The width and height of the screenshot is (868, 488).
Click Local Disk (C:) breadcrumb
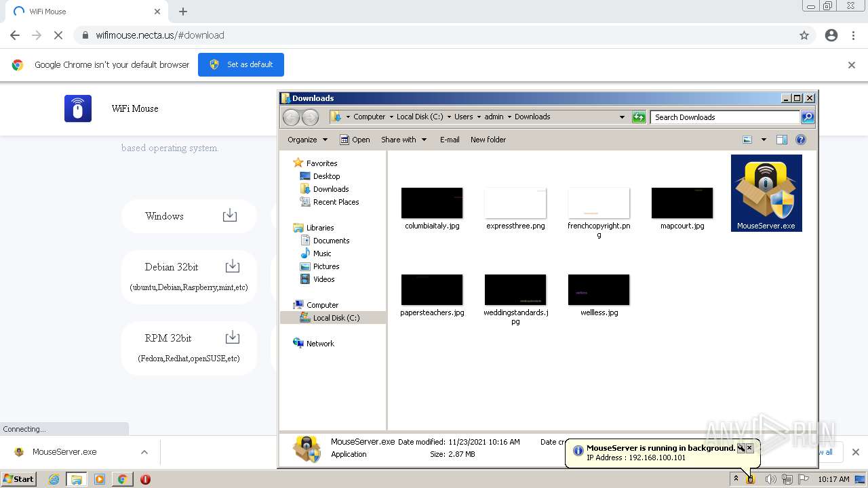tap(420, 117)
